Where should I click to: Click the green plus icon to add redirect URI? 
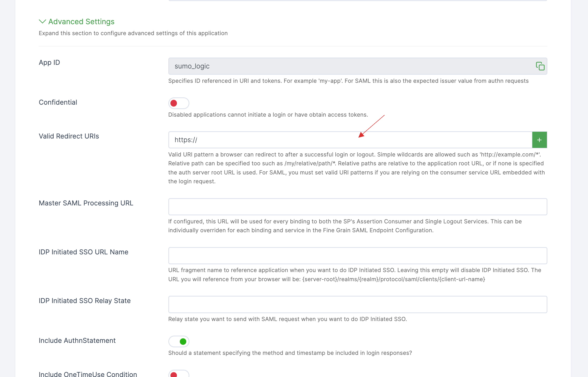tap(540, 140)
